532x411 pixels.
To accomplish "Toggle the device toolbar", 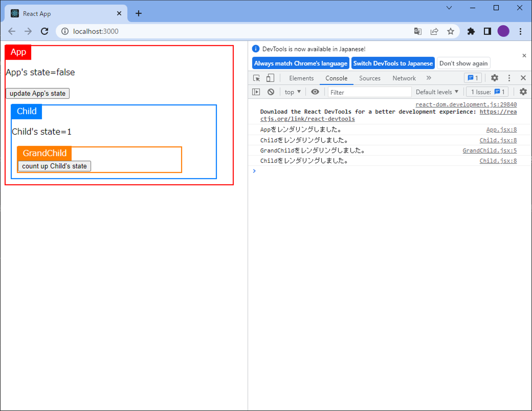I will (x=270, y=78).
